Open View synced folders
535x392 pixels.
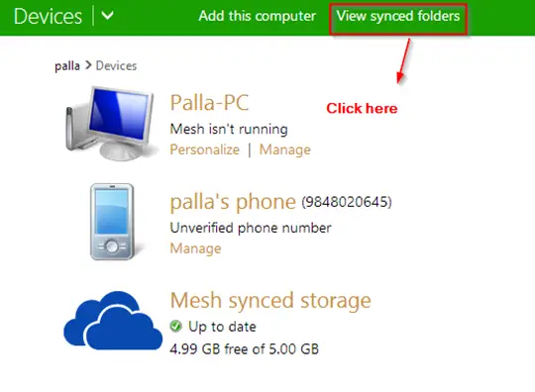tap(398, 17)
